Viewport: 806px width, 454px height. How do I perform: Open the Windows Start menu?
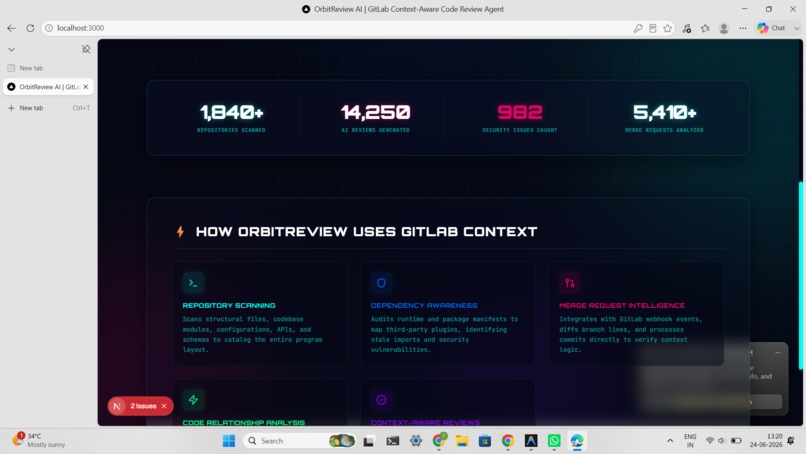(229, 441)
